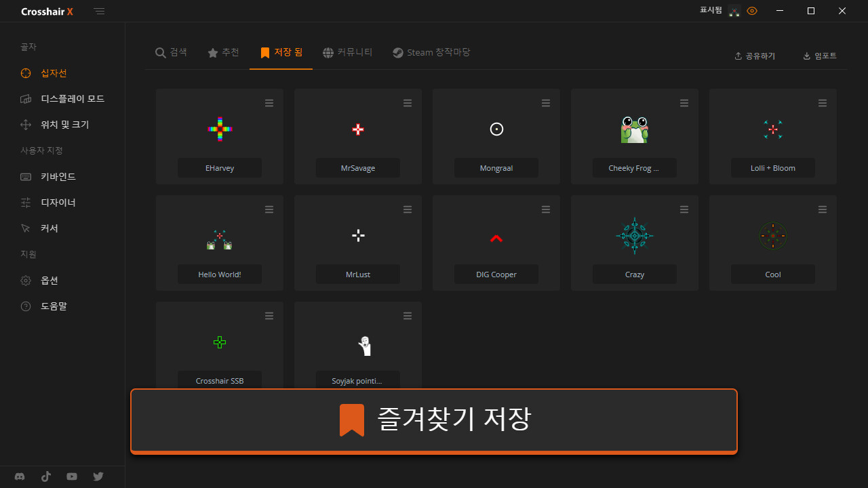The width and height of the screenshot is (868, 488).
Task: Open the Discord link icon
Action: point(20,476)
